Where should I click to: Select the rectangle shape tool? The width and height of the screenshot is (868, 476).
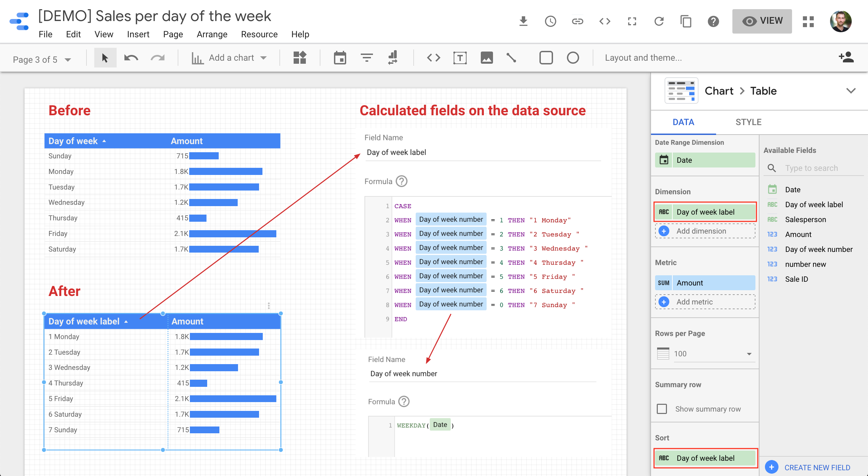(x=546, y=58)
